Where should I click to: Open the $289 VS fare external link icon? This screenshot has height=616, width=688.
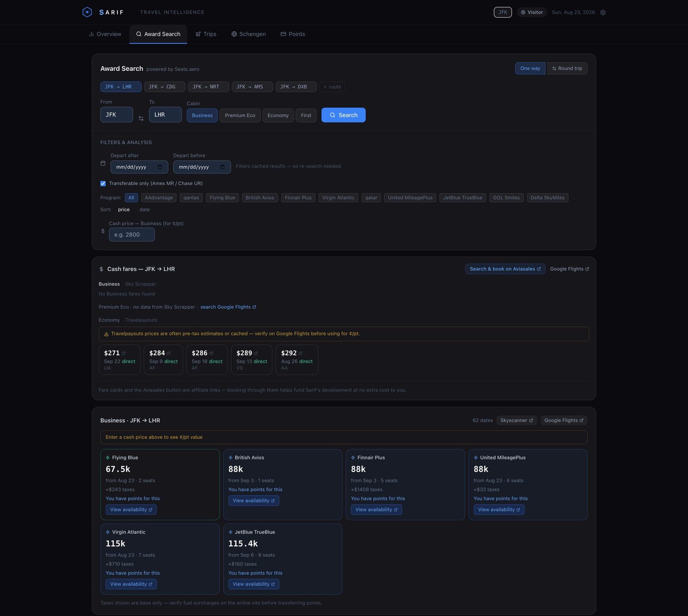[256, 353]
